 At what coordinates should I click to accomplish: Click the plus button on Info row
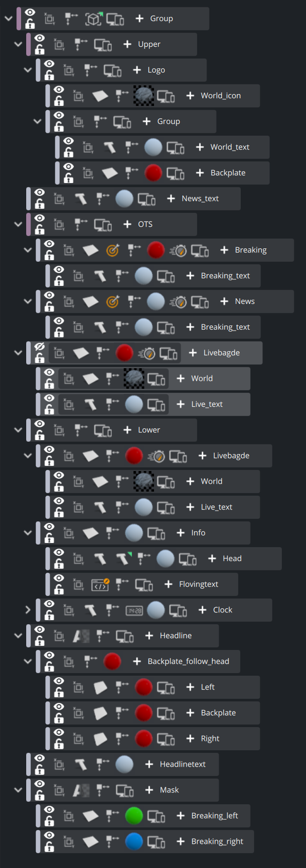[x=180, y=533]
